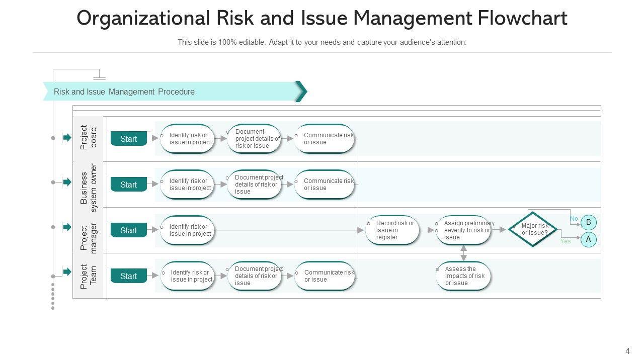
Task: Select the Project board lane label
Action: [x=88, y=137]
